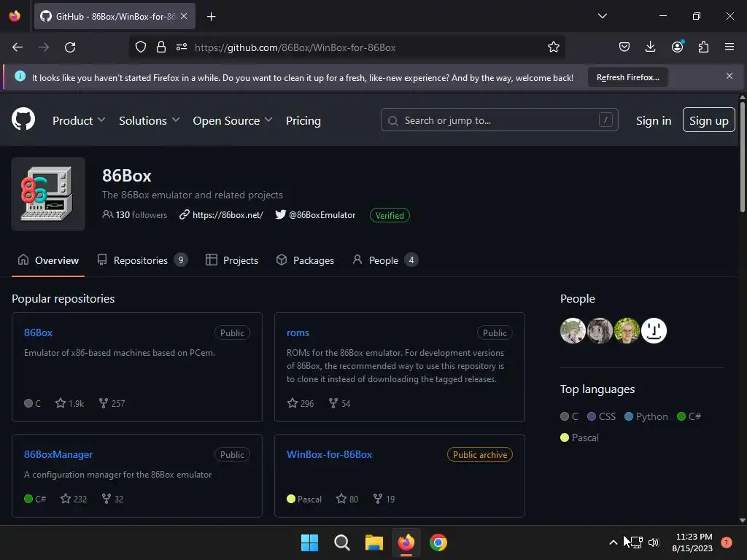The width and height of the screenshot is (747, 560).
Task: Open Firefox downloads panel
Action: coord(650,47)
